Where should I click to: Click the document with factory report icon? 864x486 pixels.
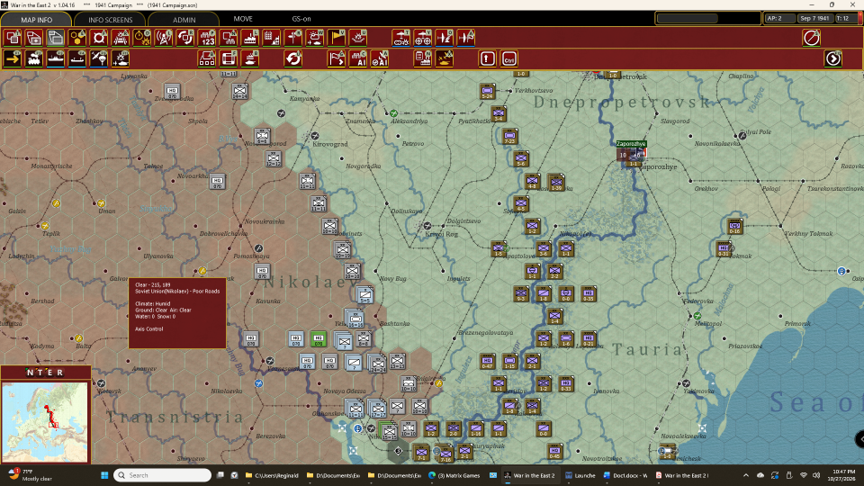(423, 58)
